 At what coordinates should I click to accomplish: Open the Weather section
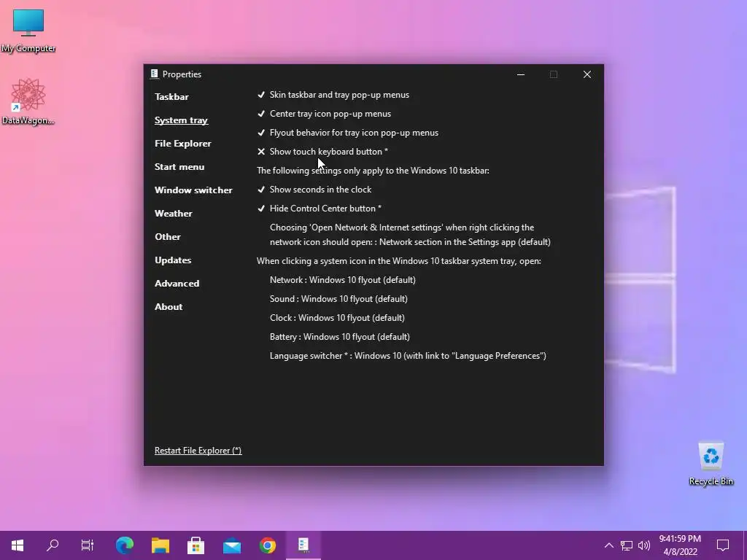pos(174,214)
